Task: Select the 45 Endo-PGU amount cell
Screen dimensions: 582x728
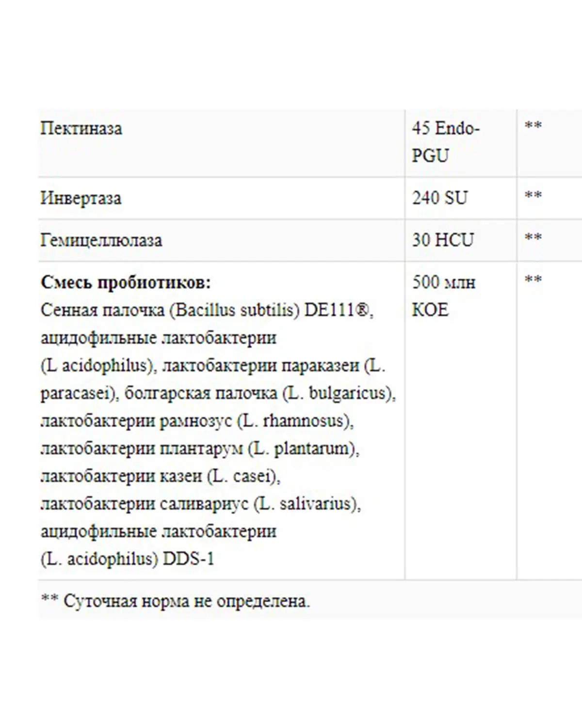Action: (446, 142)
